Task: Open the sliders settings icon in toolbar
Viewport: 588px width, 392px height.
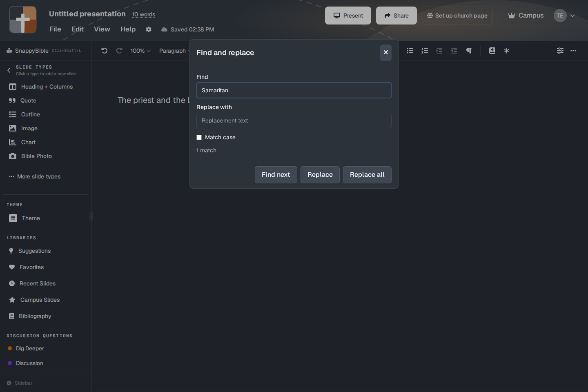Action: 560,51
